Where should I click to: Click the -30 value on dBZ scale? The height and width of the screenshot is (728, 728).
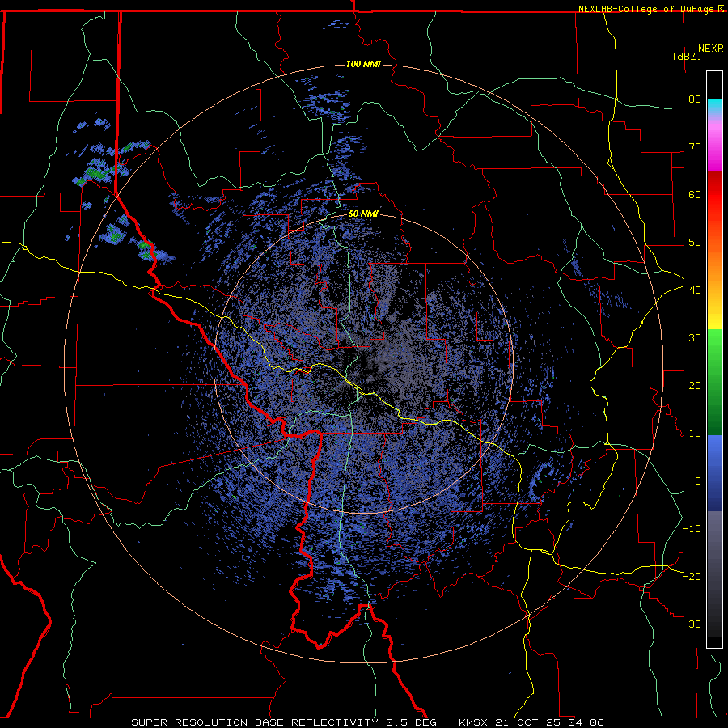[692, 624]
